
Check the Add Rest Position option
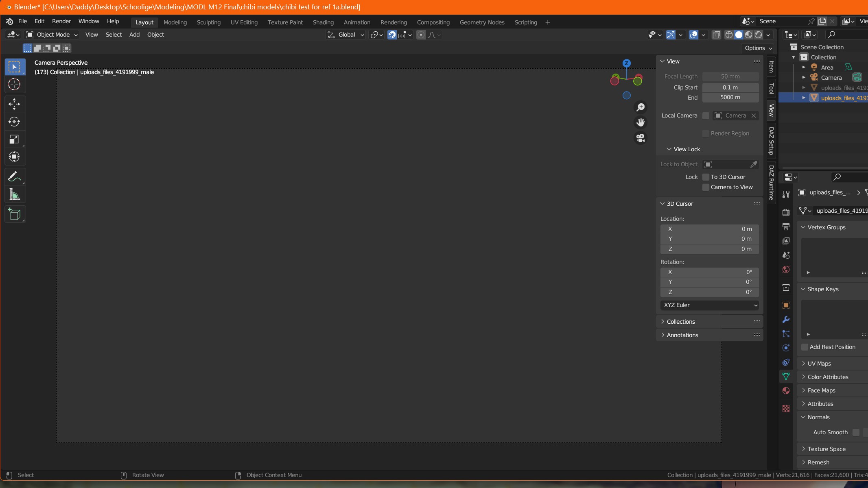[x=805, y=347]
